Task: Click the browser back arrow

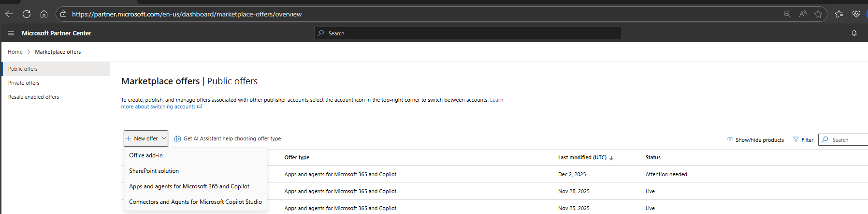Action: [x=9, y=14]
